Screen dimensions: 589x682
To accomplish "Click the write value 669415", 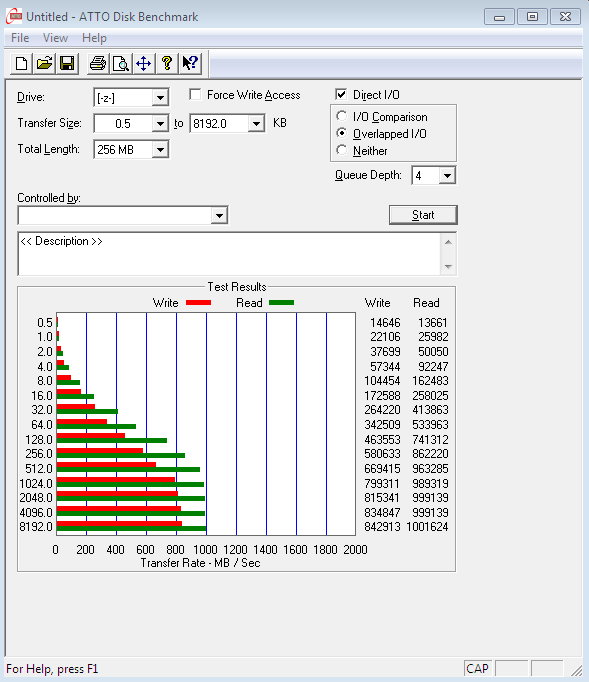I will [x=382, y=469].
